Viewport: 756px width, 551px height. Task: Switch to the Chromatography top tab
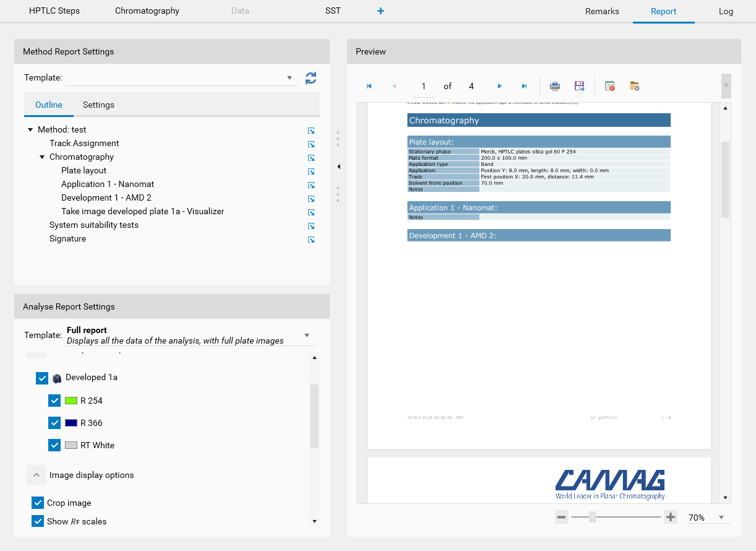[147, 11]
